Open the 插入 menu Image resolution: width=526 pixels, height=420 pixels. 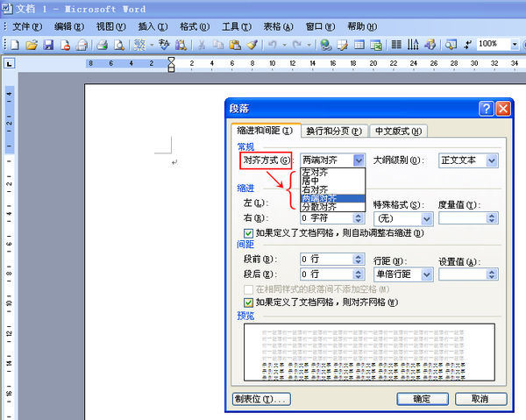[x=153, y=26]
